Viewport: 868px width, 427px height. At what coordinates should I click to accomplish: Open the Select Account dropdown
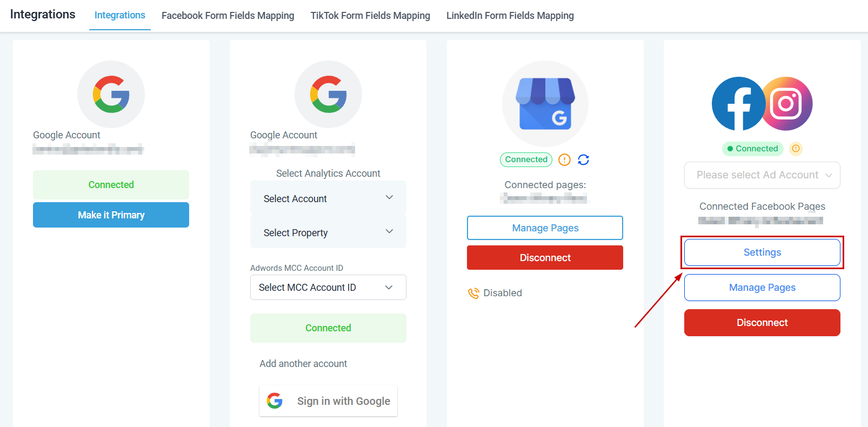click(328, 198)
